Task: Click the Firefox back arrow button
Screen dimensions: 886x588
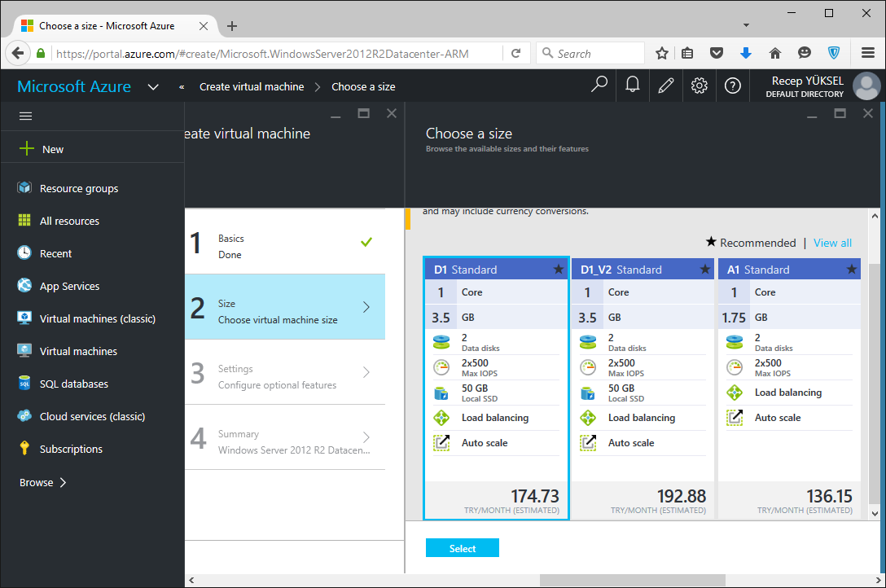Action: pyautogui.click(x=18, y=53)
